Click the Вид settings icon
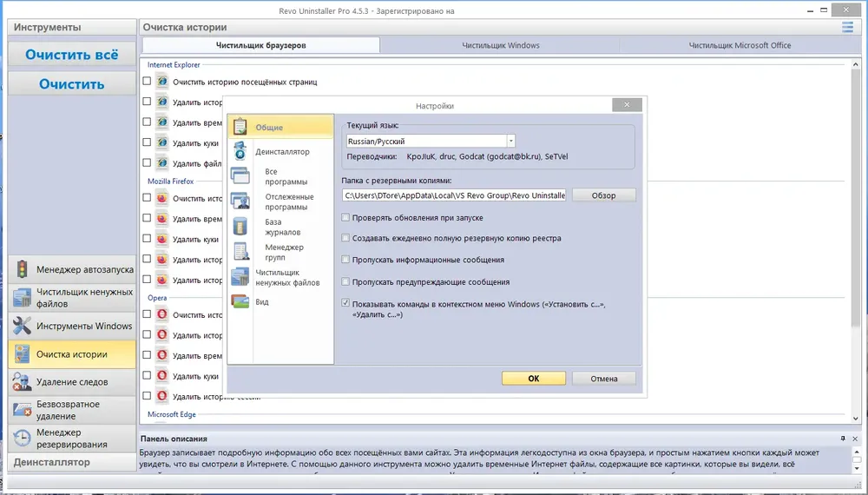The width and height of the screenshot is (868, 495). click(240, 301)
